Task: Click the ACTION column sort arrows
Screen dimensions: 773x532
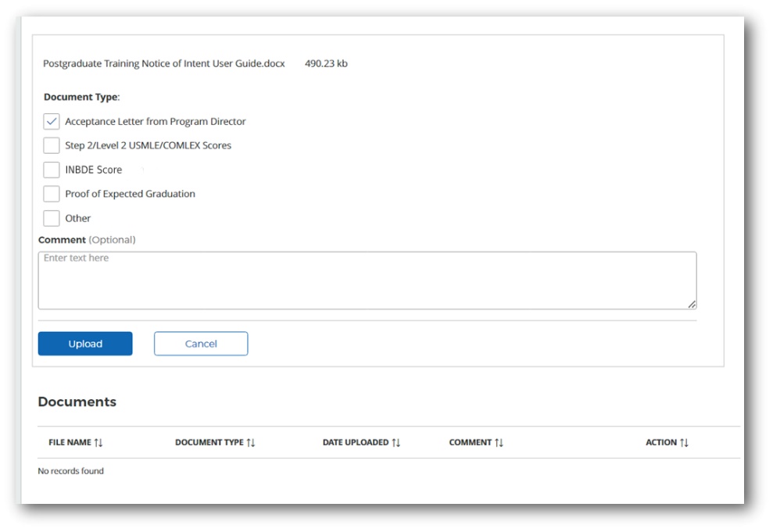Action: [685, 443]
